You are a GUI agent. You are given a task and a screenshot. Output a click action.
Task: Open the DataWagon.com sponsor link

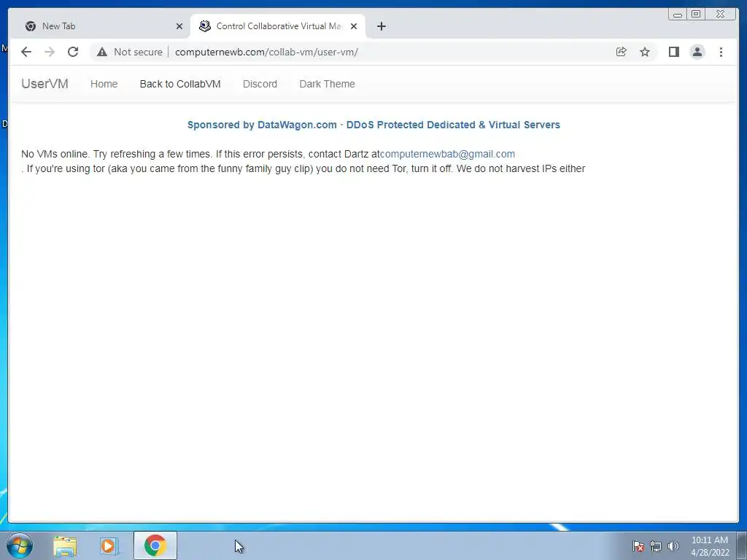(x=373, y=125)
